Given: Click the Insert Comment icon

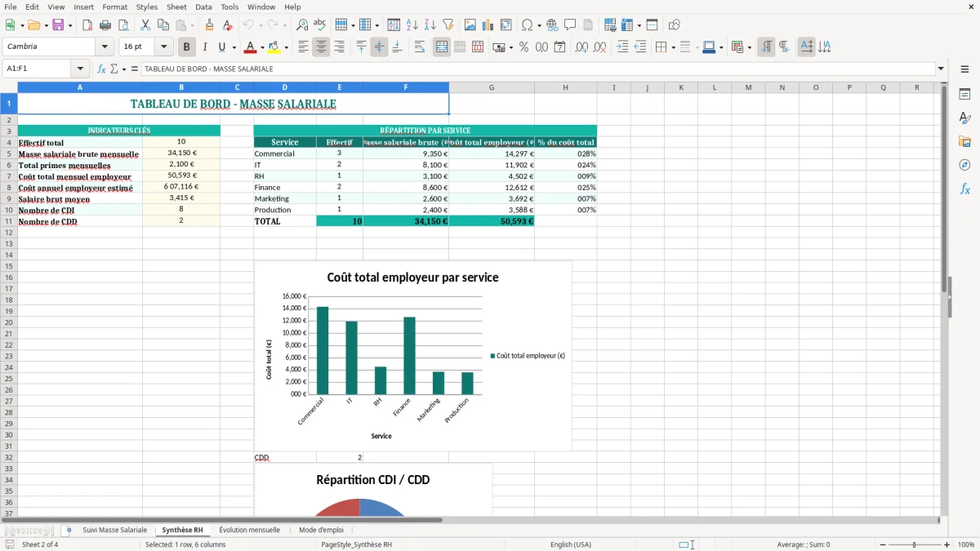Looking at the screenshot, I should tap(570, 25).
